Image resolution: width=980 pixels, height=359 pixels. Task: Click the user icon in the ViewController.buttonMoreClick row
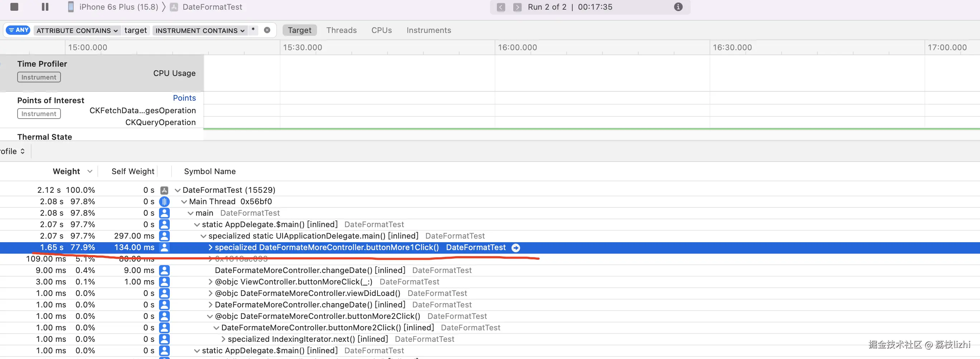pos(164,282)
